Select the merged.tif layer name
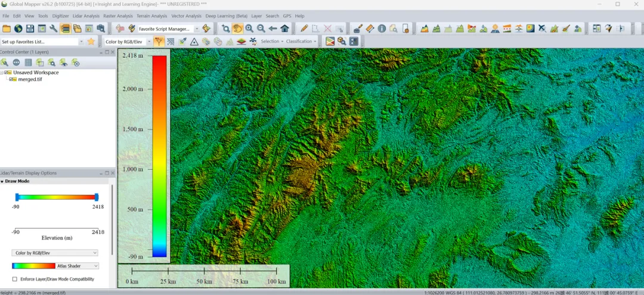644x295 pixels. [x=30, y=79]
